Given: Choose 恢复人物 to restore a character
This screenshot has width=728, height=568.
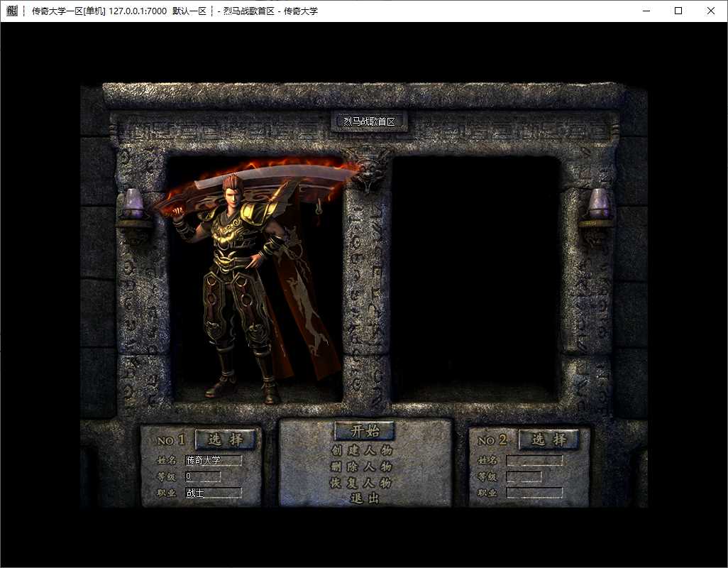Looking at the screenshot, I should (x=361, y=483).
